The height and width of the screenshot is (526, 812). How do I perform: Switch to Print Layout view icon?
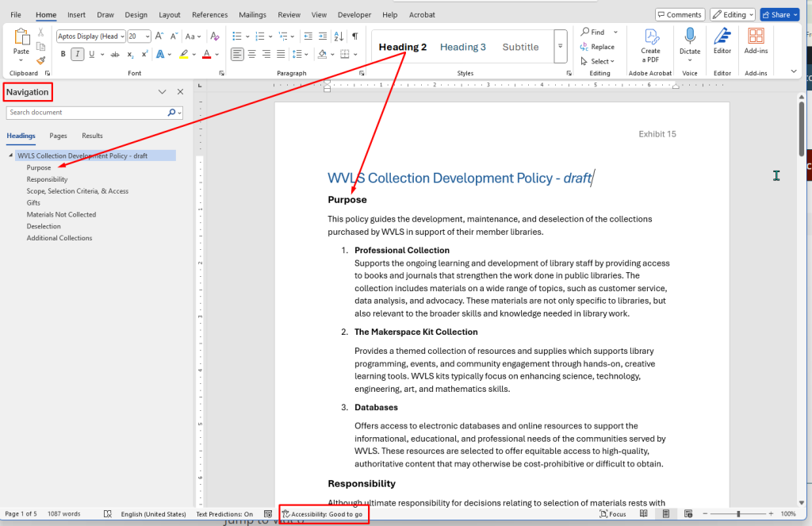(666, 513)
